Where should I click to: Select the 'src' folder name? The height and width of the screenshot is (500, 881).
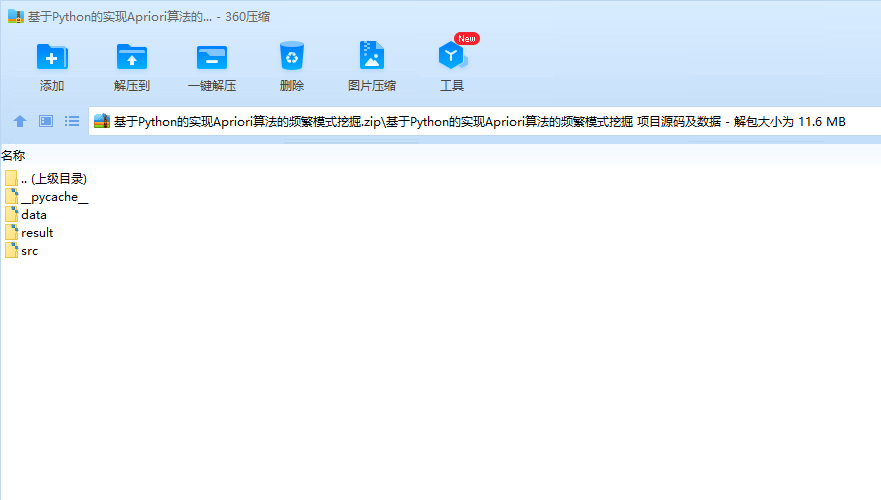click(29, 251)
